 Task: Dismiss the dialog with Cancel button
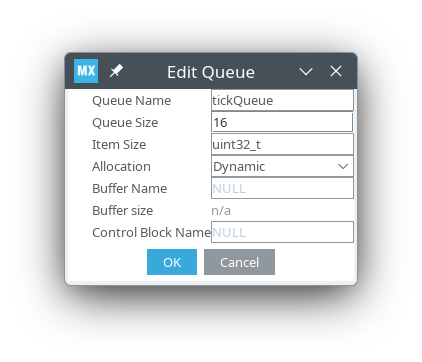pyautogui.click(x=239, y=262)
